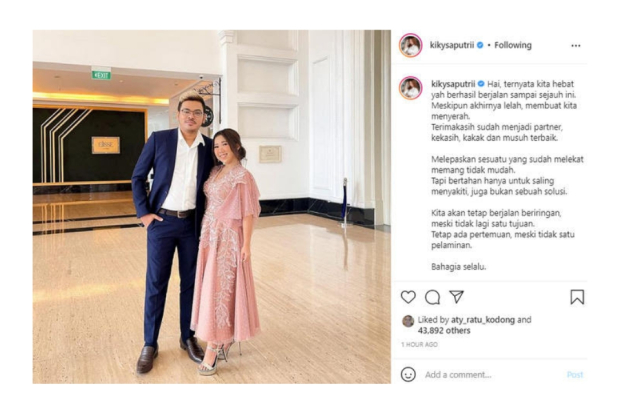This screenshot has width=620, height=413.
Task: Click the emoji smiley icon
Action: 408,374
